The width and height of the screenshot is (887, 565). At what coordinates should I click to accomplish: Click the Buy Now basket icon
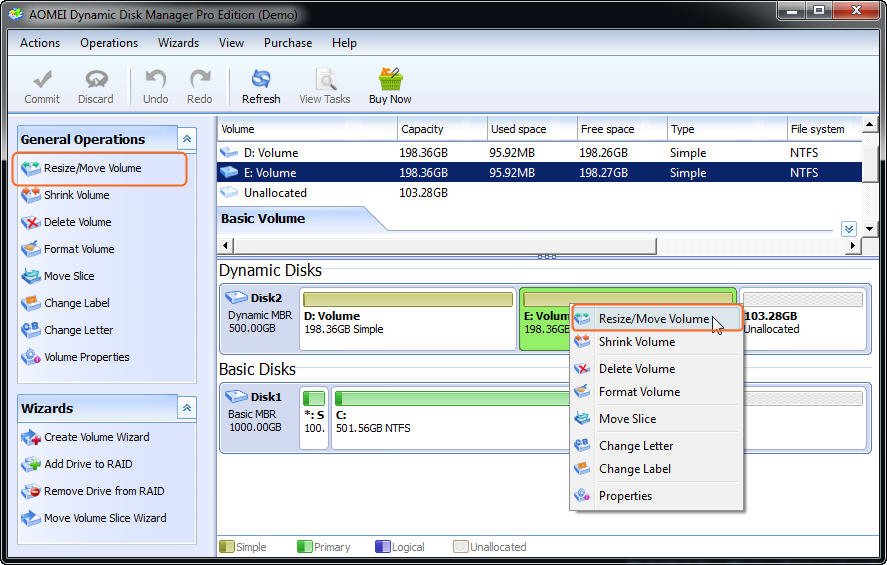click(x=390, y=79)
